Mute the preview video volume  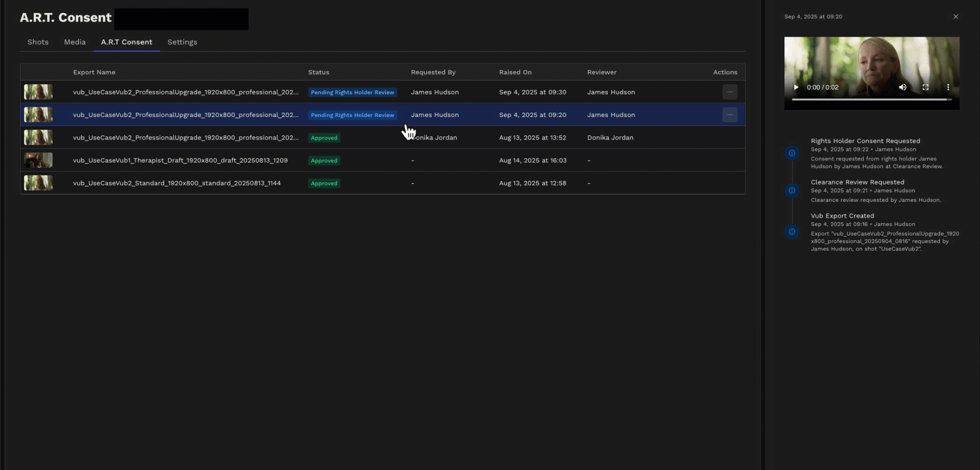click(x=902, y=87)
